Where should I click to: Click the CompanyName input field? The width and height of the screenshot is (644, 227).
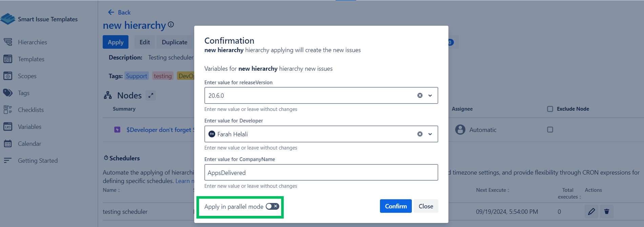point(321,173)
